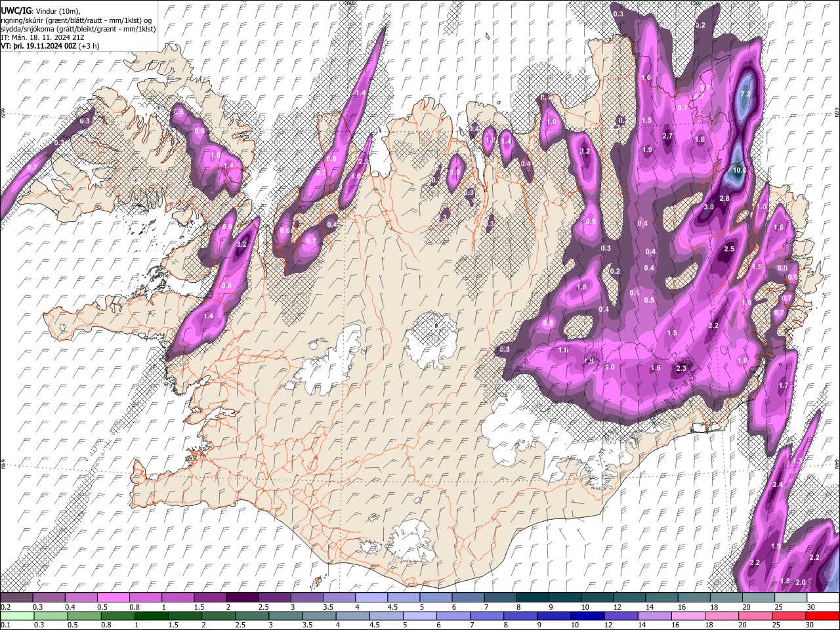
Task: Click the "3.2" value on the map
Action: [241, 245]
